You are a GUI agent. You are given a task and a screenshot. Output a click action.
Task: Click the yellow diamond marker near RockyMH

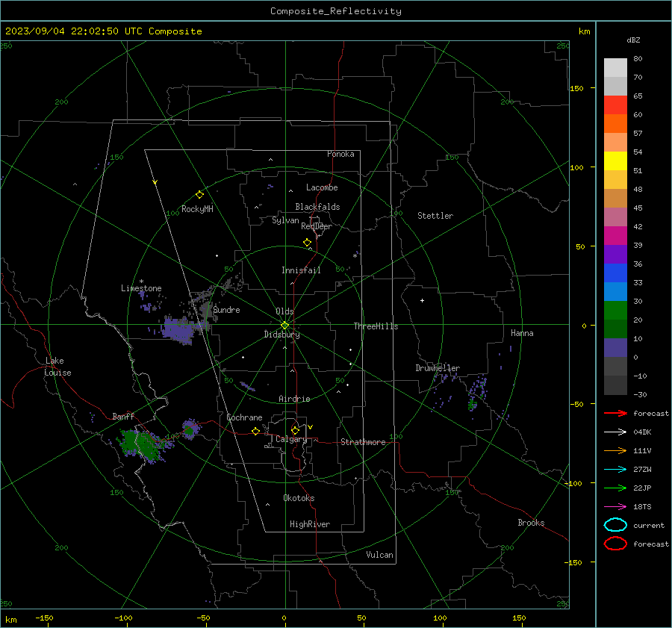pyautogui.click(x=199, y=195)
